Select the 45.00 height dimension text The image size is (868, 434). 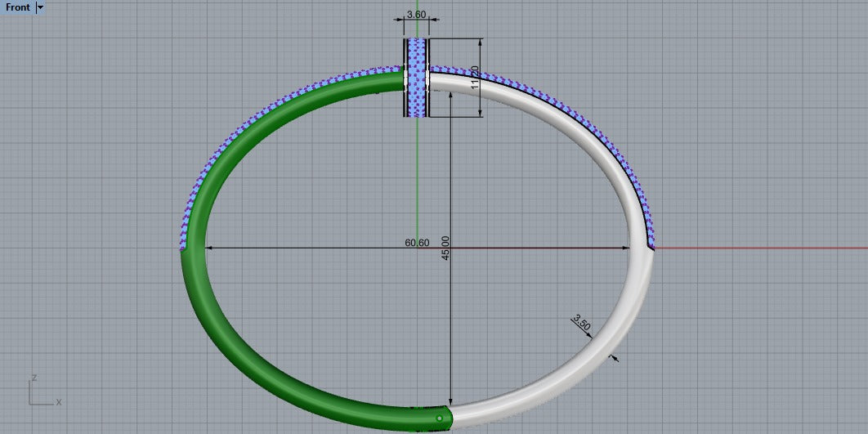[x=445, y=248]
